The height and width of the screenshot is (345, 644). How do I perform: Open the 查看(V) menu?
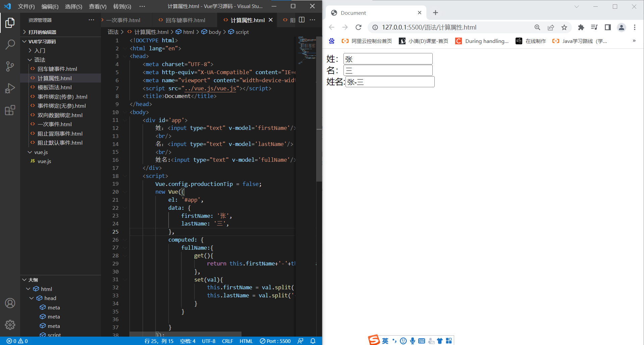click(x=98, y=6)
